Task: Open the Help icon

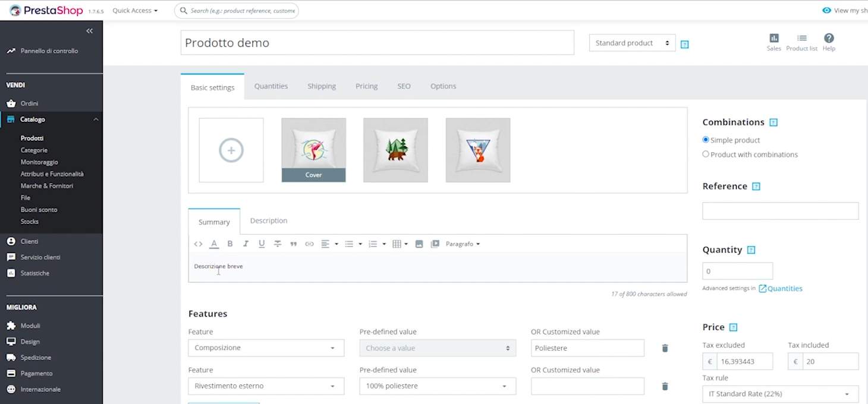Action: 829,42
